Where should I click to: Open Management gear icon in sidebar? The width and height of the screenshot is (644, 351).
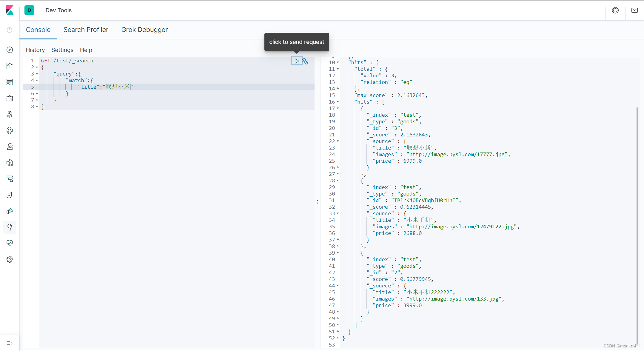coord(10,259)
